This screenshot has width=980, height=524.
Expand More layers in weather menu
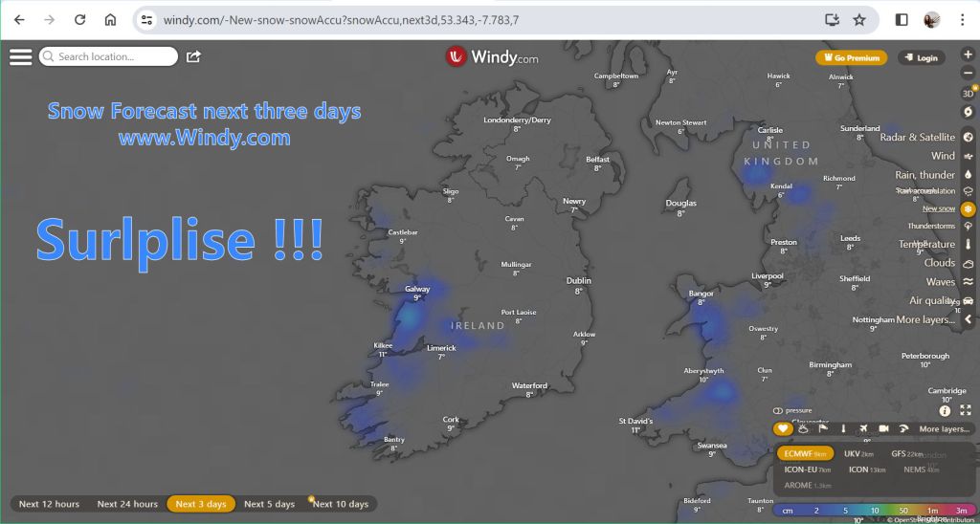[924, 319]
